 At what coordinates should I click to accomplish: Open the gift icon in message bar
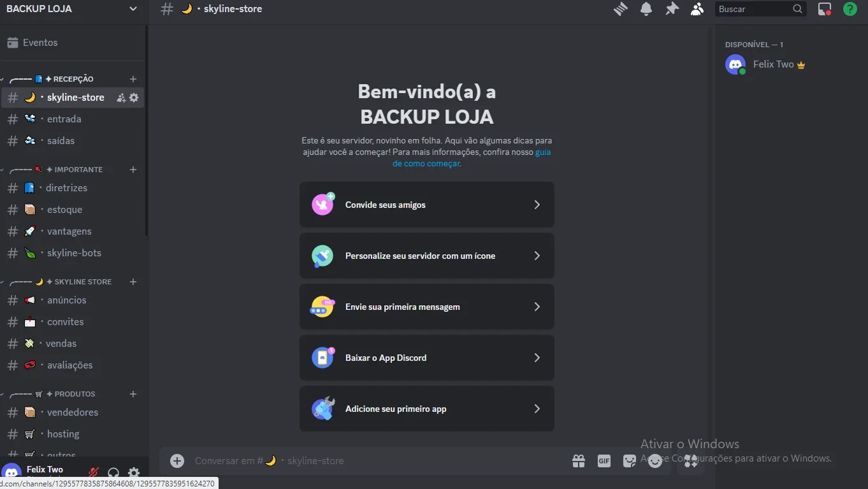click(579, 461)
